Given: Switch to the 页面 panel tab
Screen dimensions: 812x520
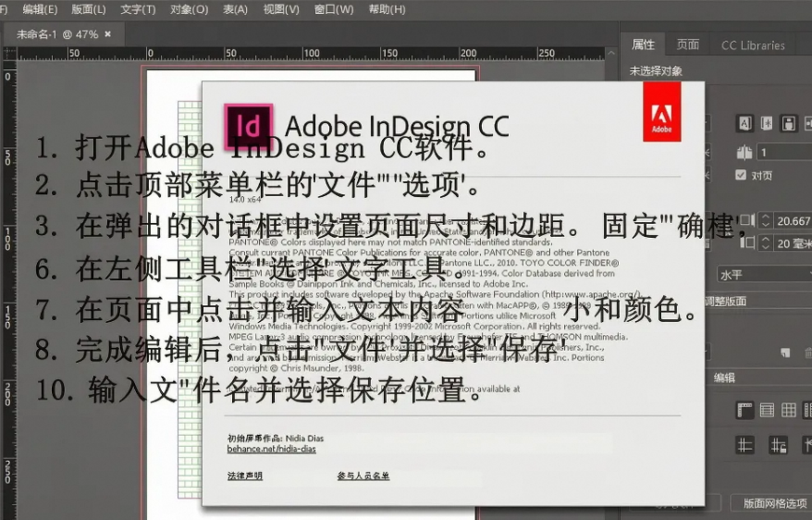Looking at the screenshot, I should (x=688, y=45).
